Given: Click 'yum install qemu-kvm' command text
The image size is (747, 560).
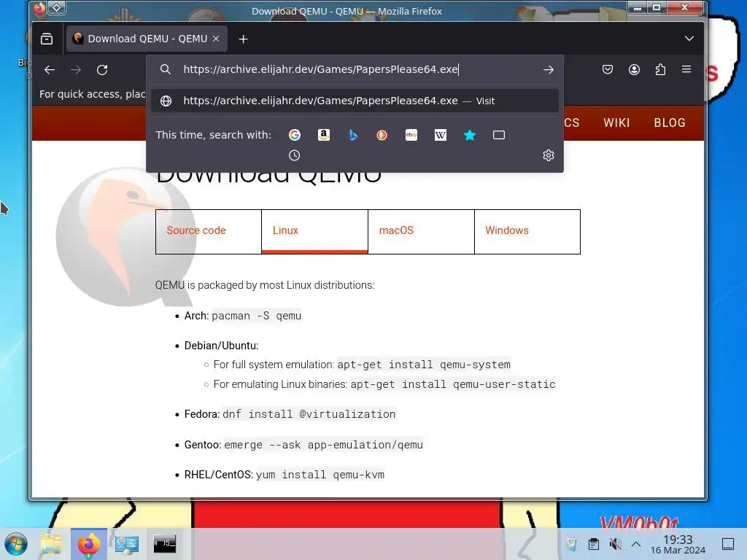Looking at the screenshot, I should tap(320, 475).
